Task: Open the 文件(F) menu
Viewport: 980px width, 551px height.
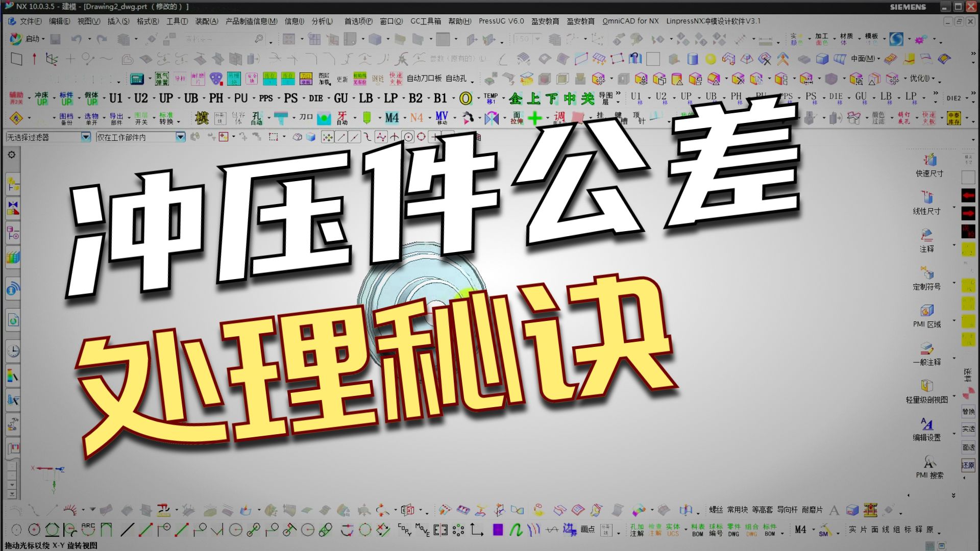Action: [31, 21]
